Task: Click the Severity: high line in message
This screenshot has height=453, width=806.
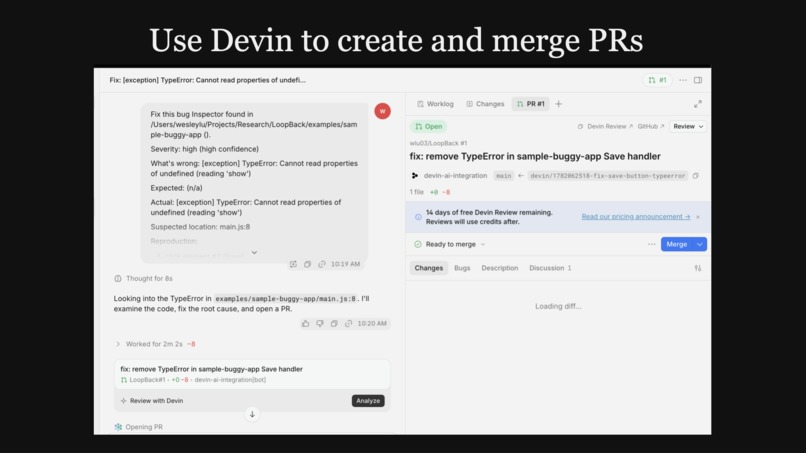Action: pyautogui.click(x=205, y=149)
